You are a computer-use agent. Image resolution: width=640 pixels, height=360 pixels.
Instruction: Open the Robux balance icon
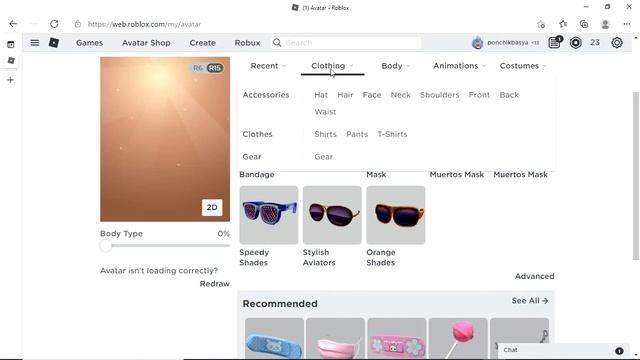576,42
